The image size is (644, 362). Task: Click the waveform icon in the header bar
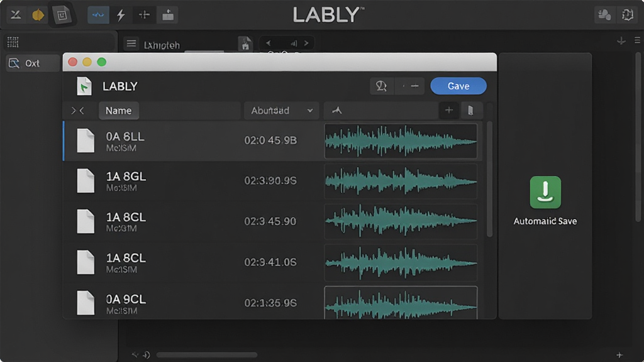[x=337, y=111]
